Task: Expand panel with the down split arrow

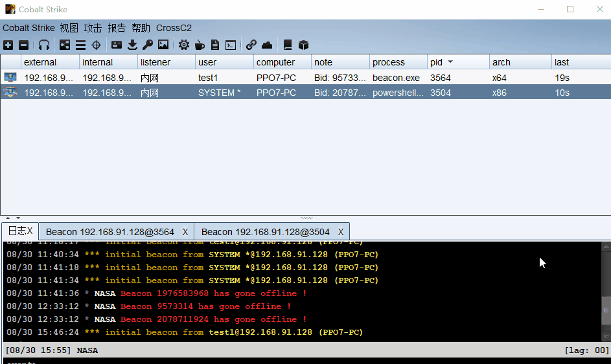Action: click(18, 218)
